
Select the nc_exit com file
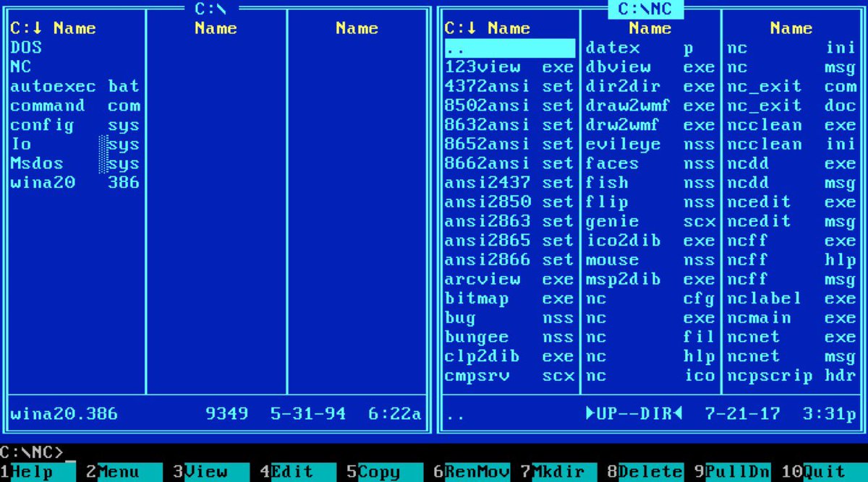(791, 86)
